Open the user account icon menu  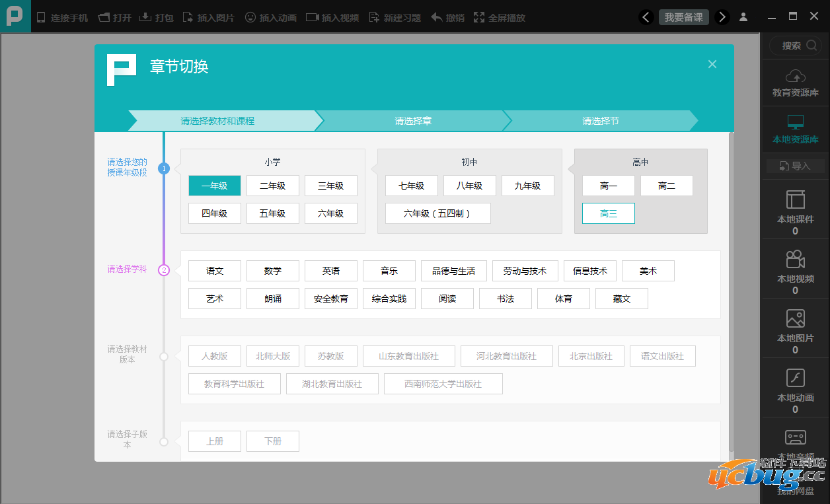click(x=743, y=17)
